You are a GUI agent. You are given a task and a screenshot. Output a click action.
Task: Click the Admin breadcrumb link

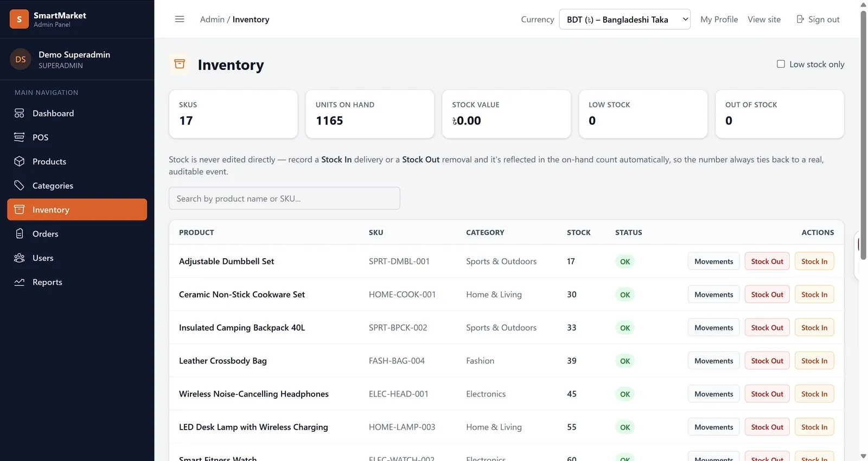(x=212, y=20)
